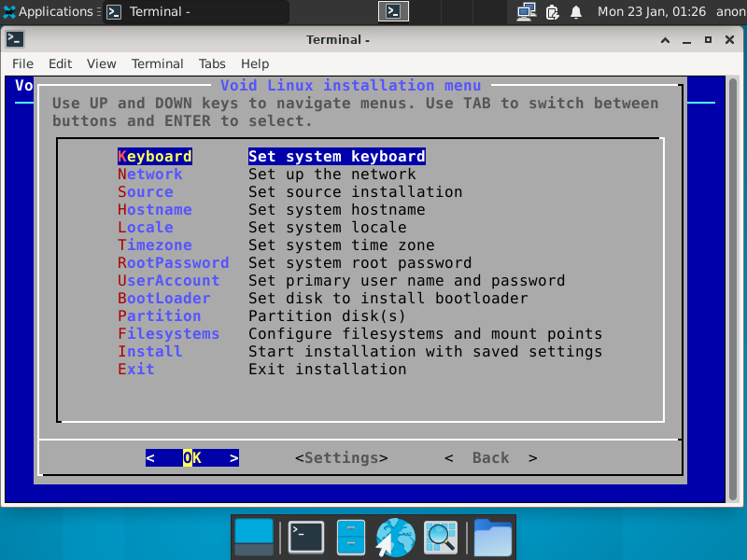Click the roll-up window arrow button
747x560 pixels.
[665, 40]
